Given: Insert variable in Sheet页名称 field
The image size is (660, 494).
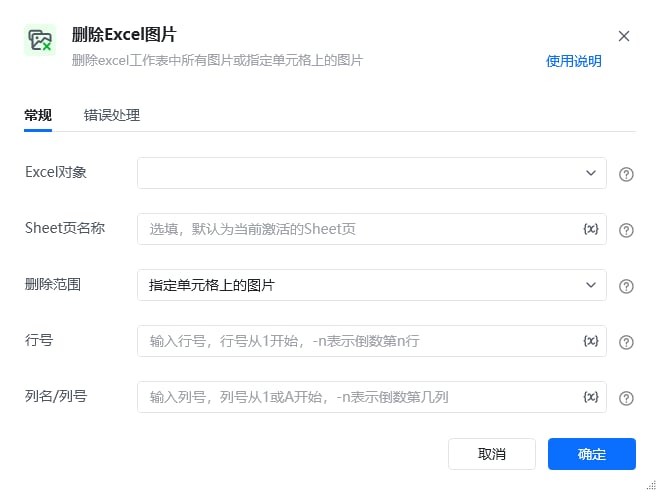Looking at the screenshot, I should pyautogui.click(x=591, y=229).
